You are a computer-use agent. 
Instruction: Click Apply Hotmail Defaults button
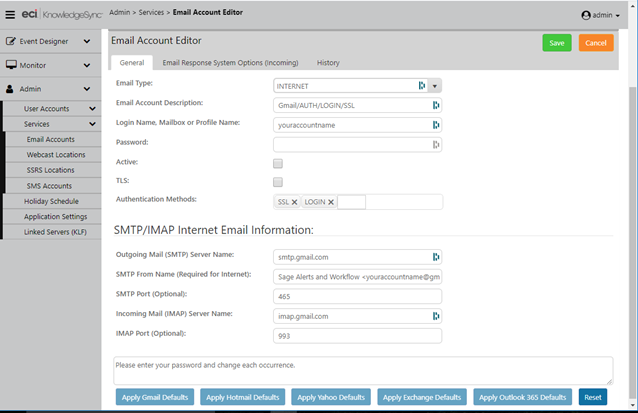point(243,397)
